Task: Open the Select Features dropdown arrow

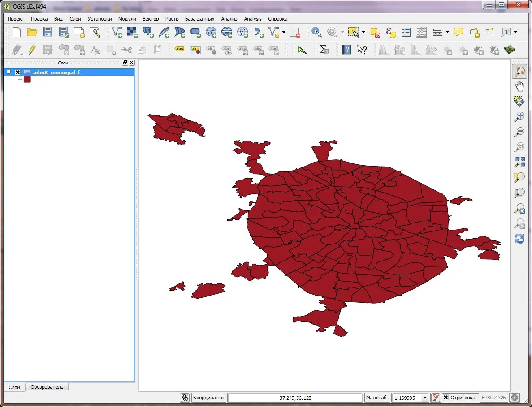Action: pos(364,32)
